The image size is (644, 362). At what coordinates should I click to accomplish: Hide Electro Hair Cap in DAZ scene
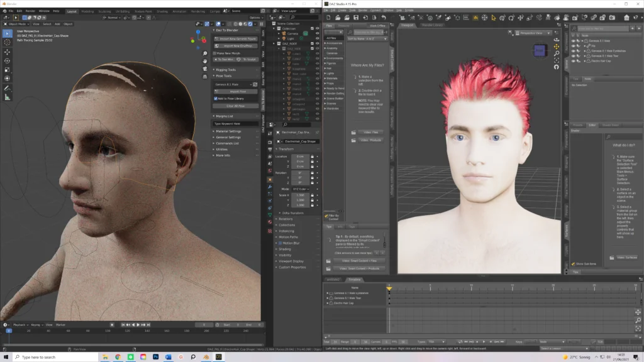click(574, 61)
